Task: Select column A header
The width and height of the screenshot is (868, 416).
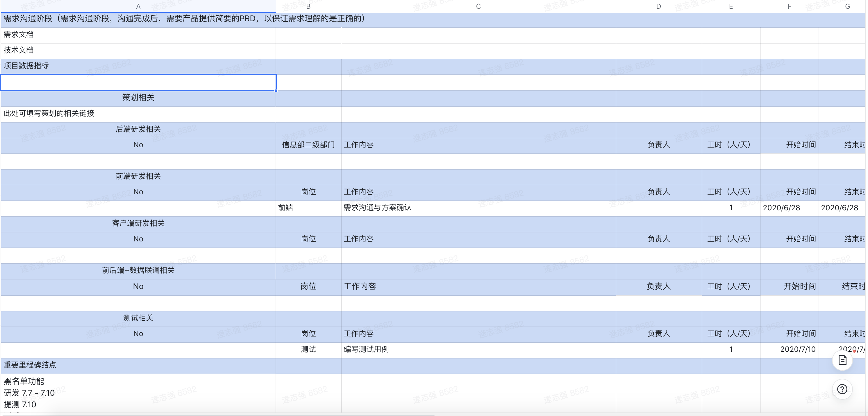Action: pos(138,6)
